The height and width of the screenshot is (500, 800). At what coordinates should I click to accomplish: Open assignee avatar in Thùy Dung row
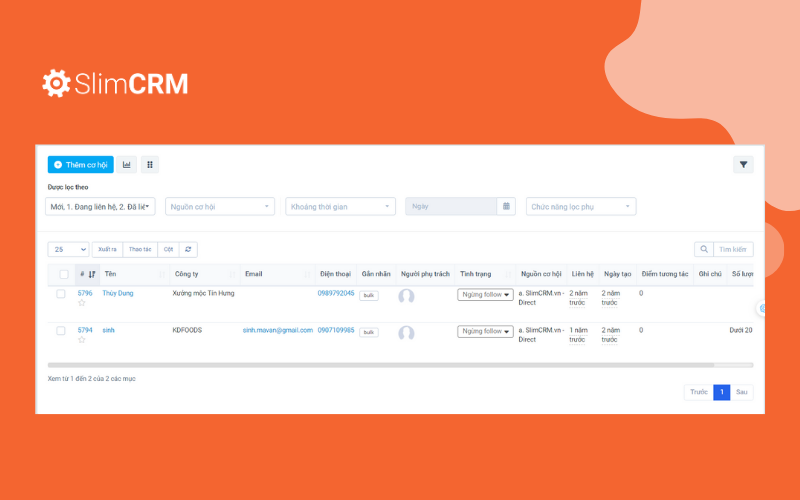point(406,296)
